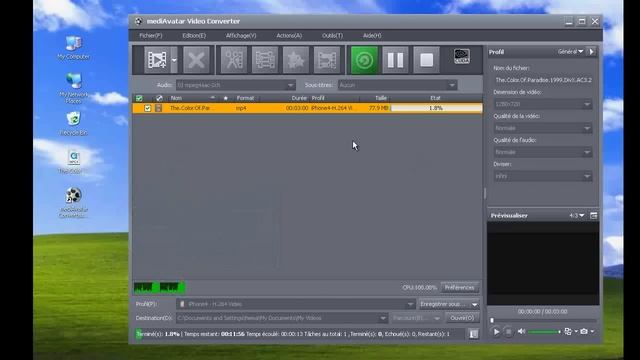The width and height of the screenshot is (640, 360).
Task: Click the Ouvrir(O) button
Action: [462, 318]
